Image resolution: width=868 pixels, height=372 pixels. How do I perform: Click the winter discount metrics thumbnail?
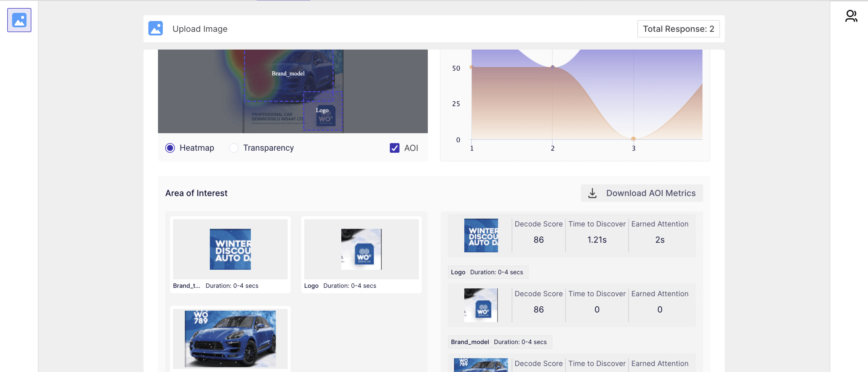click(x=481, y=235)
